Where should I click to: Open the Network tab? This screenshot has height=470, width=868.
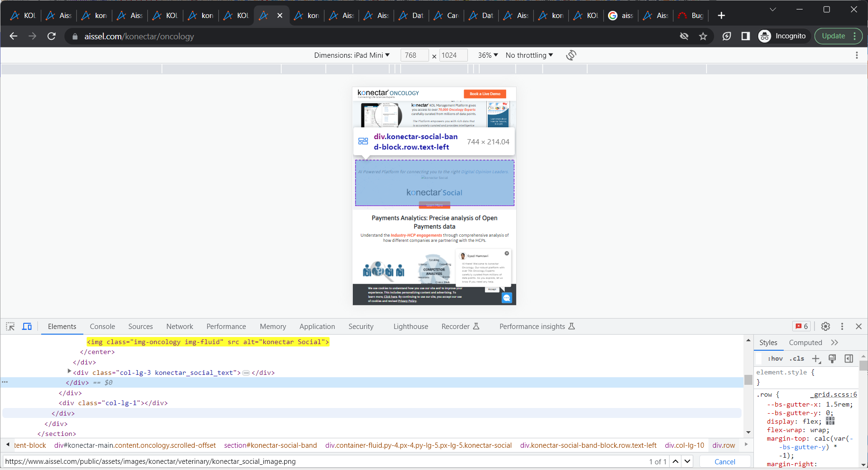click(179, 327)
